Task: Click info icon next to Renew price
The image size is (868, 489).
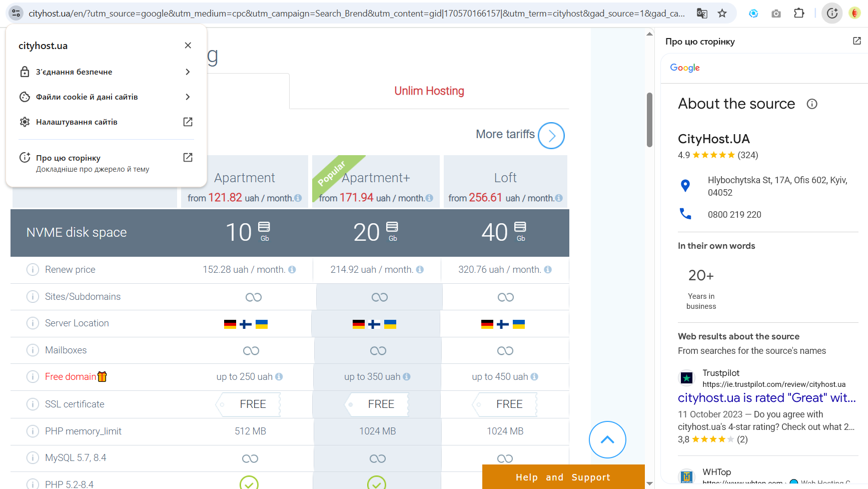Action: (x=33, y=270)
